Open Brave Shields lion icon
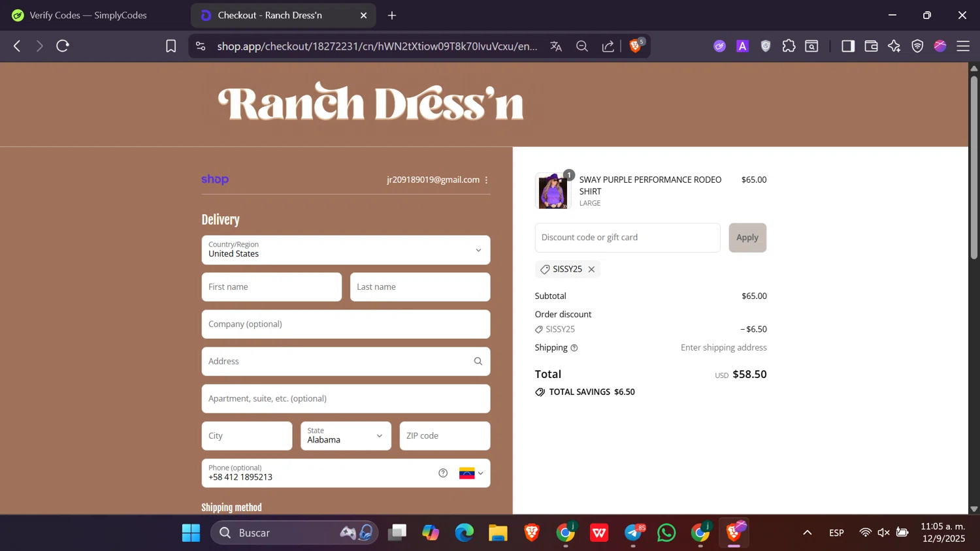Screen dimensions: 980x551 (x=635, y=46)
